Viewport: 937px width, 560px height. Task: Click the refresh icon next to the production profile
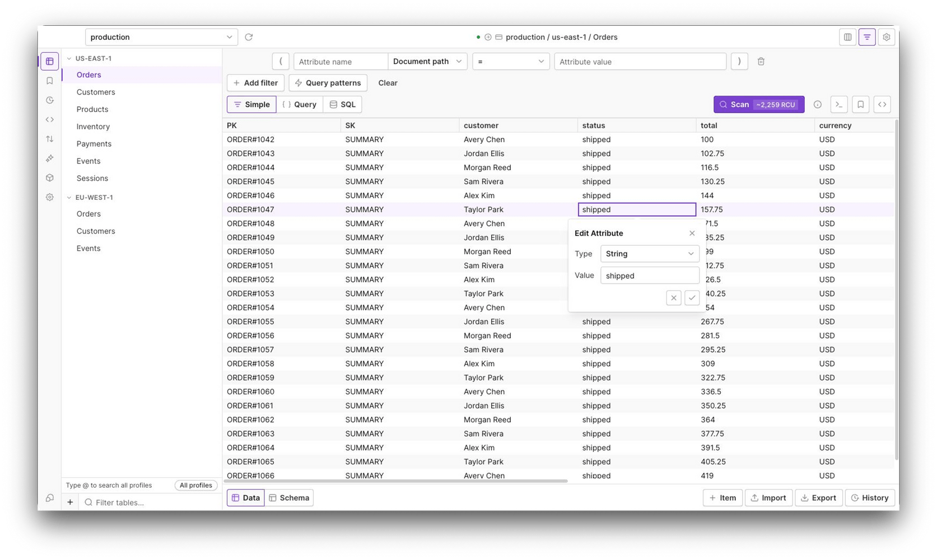coord(249,37)
